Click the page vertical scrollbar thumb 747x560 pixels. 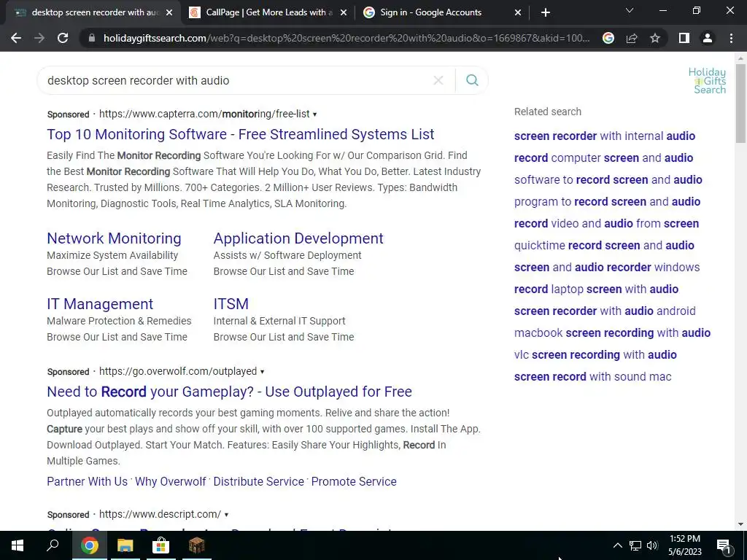(740, 104)
